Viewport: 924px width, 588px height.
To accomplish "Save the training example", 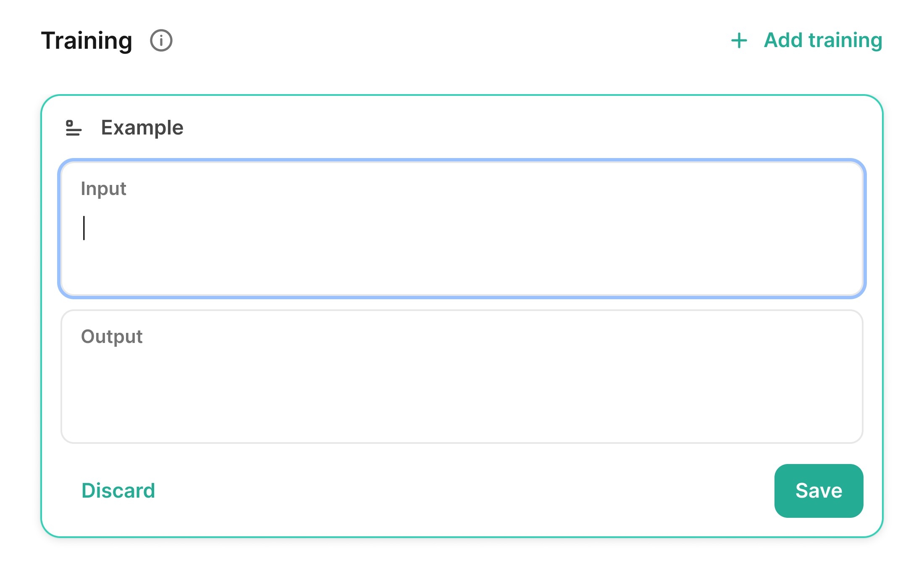I will (818, 490).
